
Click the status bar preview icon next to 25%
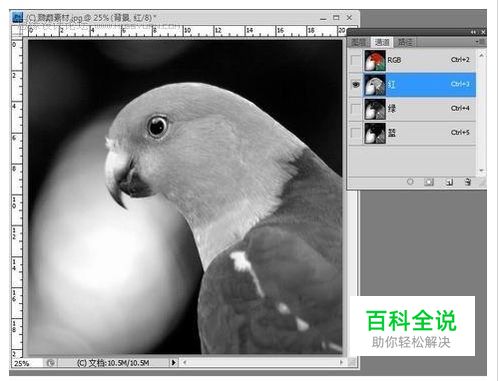click(50, 362)
